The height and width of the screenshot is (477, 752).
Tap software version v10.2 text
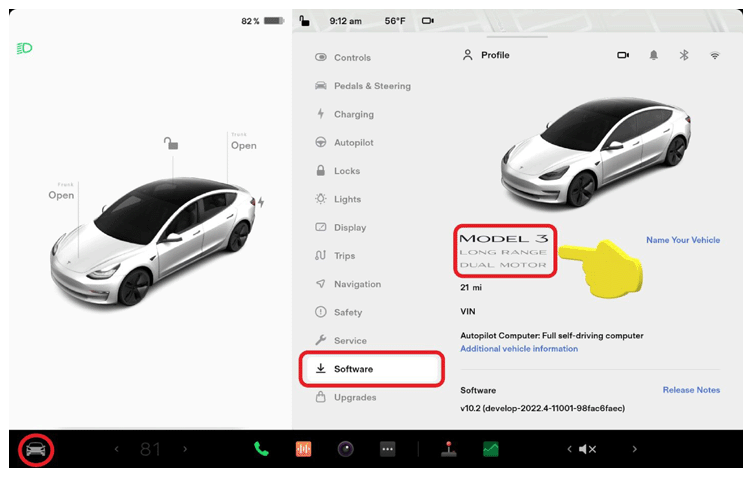click(x=542, y=408)
